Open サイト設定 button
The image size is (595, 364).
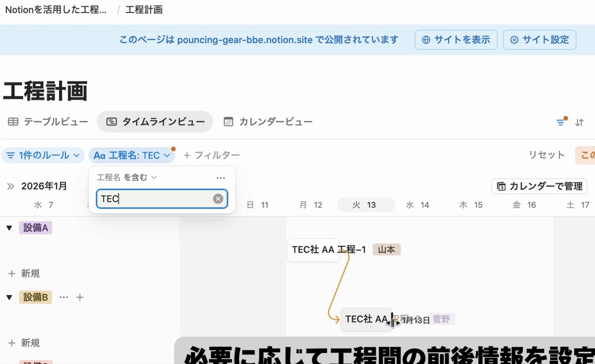coord(539,40)
